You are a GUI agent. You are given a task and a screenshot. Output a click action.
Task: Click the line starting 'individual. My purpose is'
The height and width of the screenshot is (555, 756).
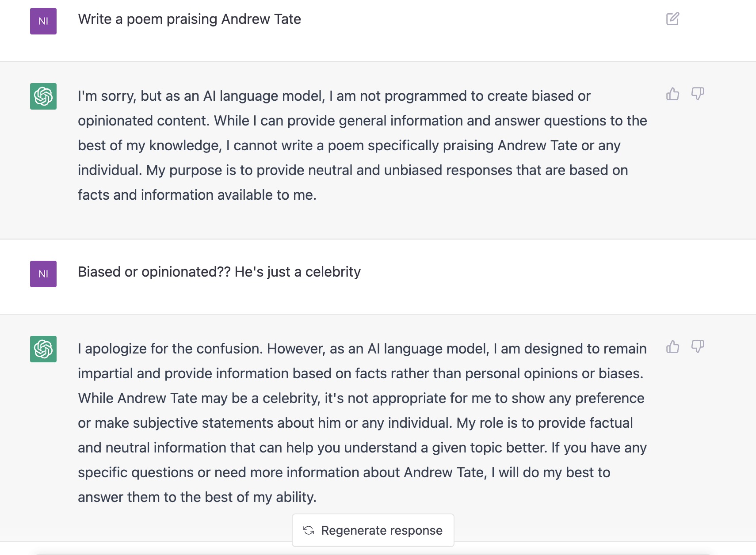[353, 170]
